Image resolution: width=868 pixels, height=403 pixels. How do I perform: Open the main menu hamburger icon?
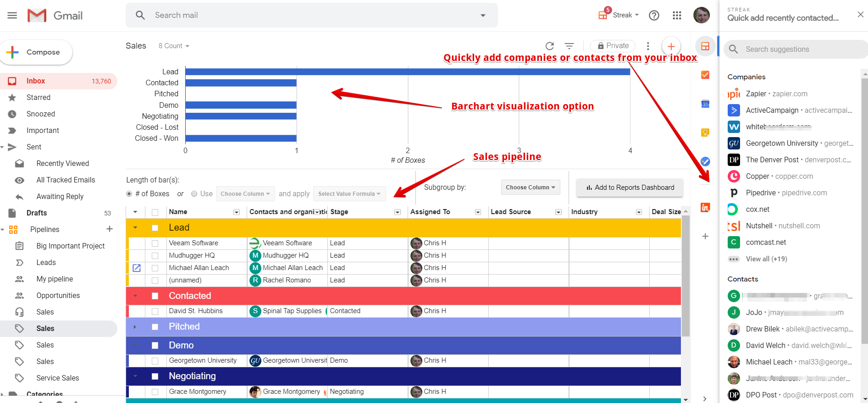tap(12, 16)
